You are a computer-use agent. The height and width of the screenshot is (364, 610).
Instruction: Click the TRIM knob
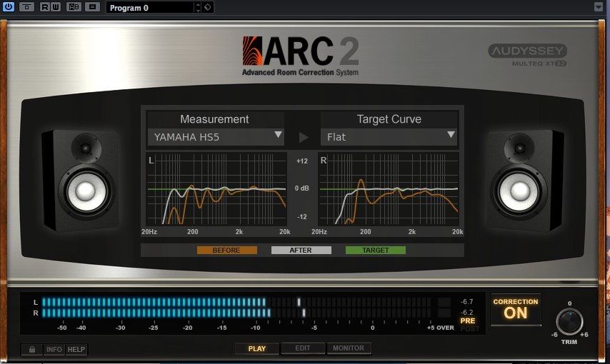[x=569, y=322]
